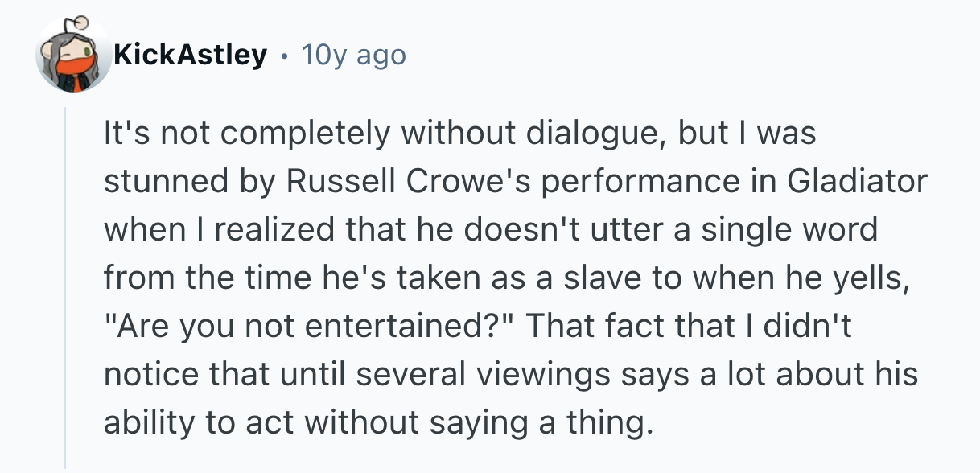Click KickAstley's snoo avatar icon
Image resolution: width=980 pixels, height=473 pixels.
pos(74,56)
